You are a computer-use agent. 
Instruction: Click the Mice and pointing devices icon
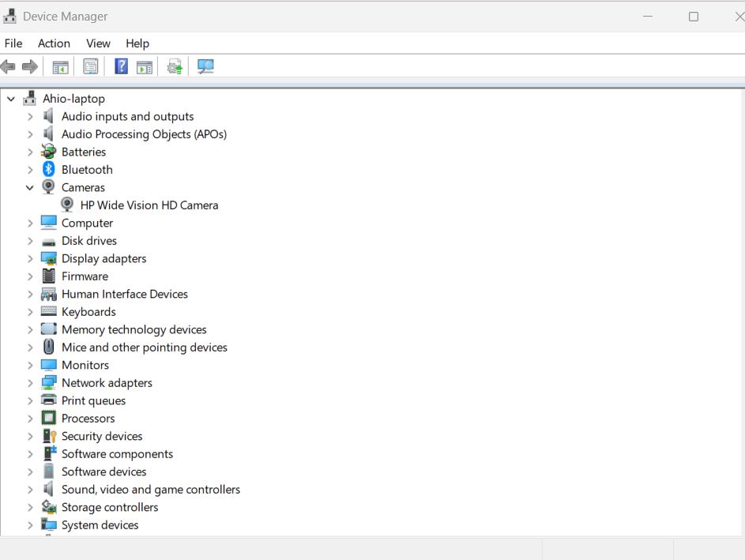click(x=48, y=347)
